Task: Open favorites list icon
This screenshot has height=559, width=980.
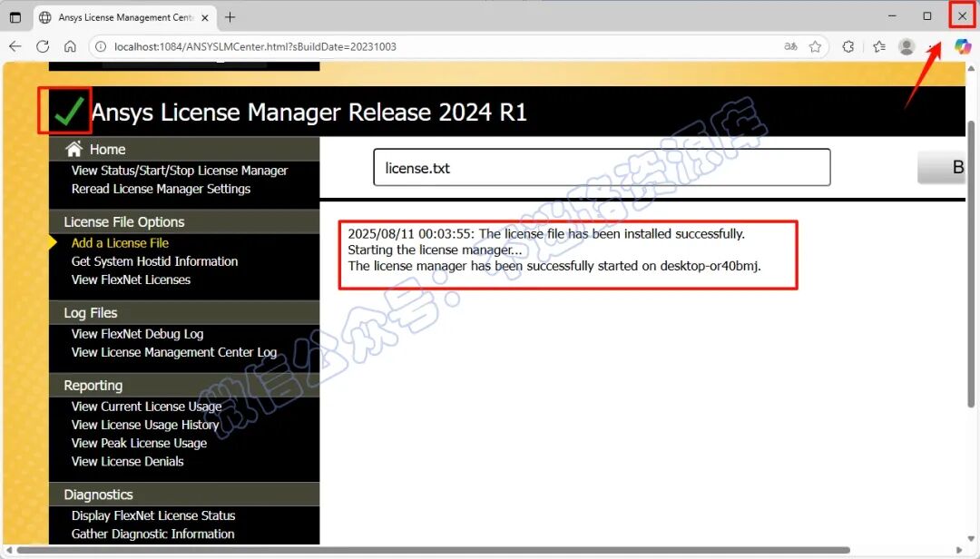Action: point(879,46)
